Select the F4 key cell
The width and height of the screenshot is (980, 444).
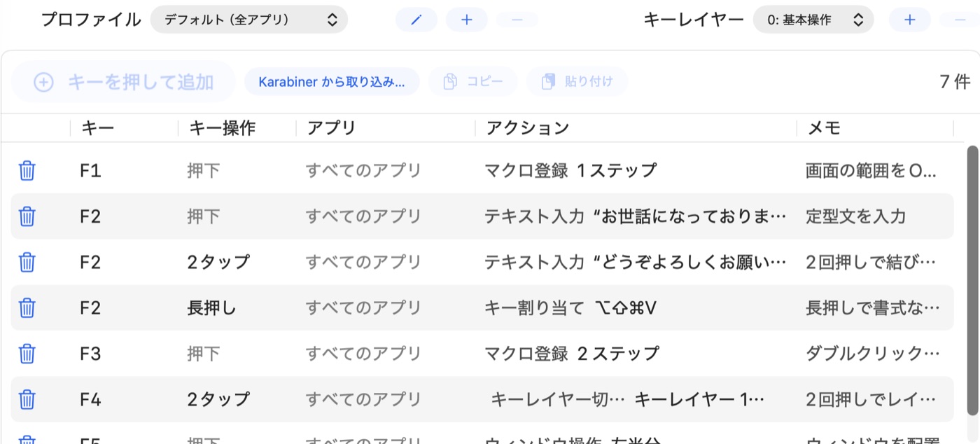(x=91, y=400)
